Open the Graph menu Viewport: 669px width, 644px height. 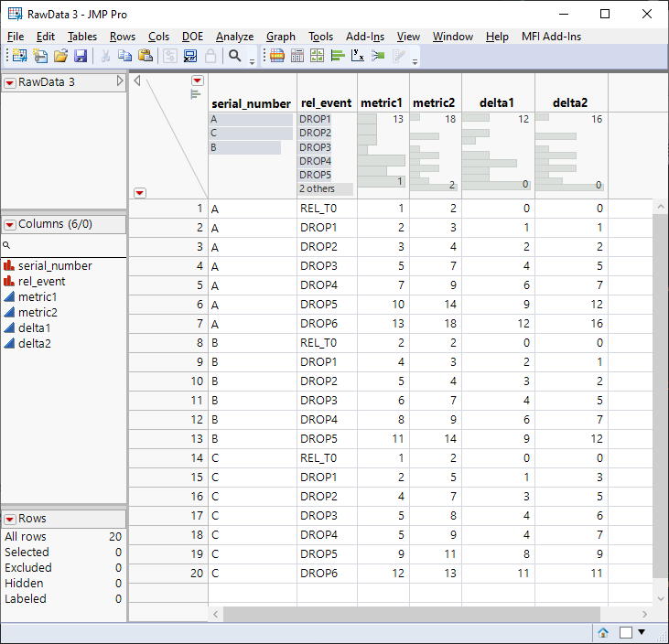[x=280, y=37]
